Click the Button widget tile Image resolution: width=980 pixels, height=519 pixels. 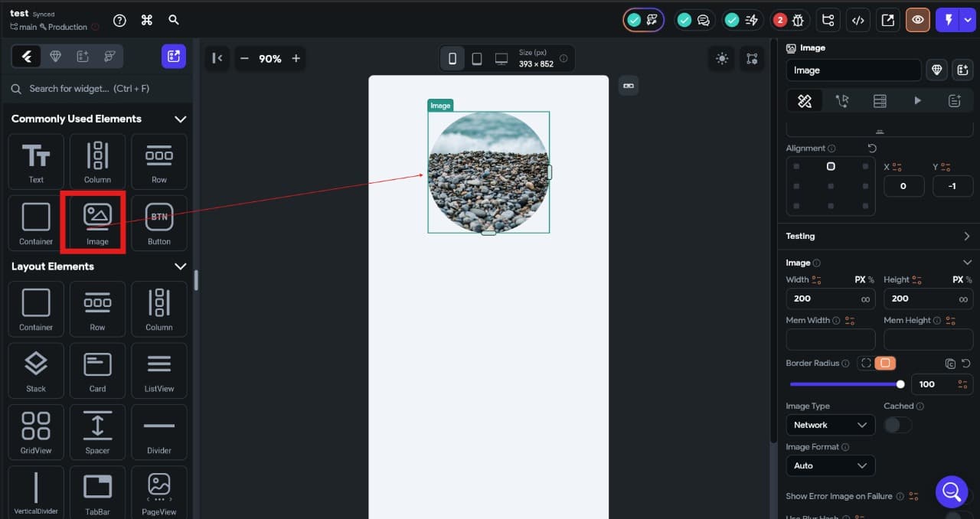pyautogui.click(x=158, y=223)
